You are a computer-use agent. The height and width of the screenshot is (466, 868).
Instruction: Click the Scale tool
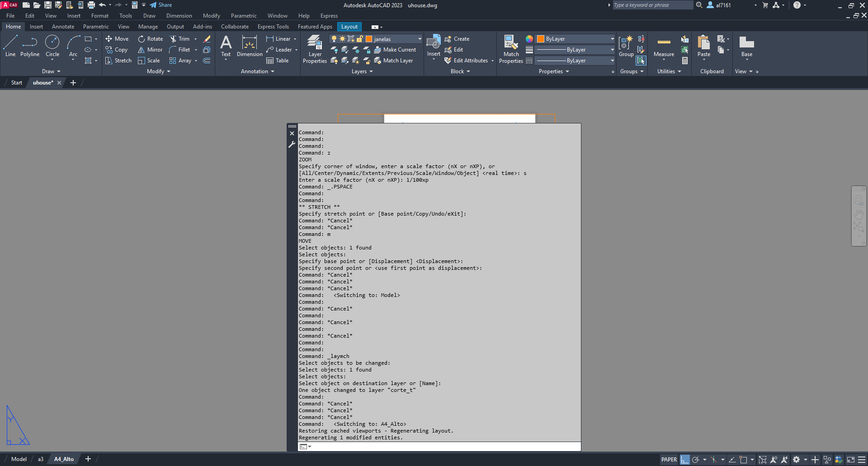(149, 61)
